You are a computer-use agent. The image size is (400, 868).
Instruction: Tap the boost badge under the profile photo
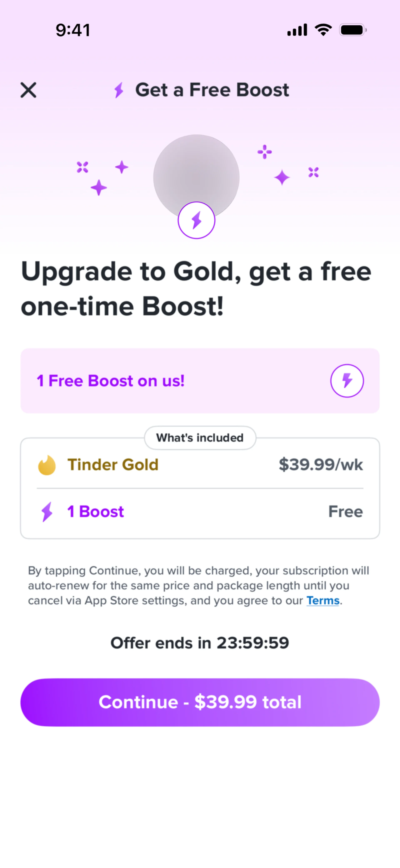tap(196, 220)
